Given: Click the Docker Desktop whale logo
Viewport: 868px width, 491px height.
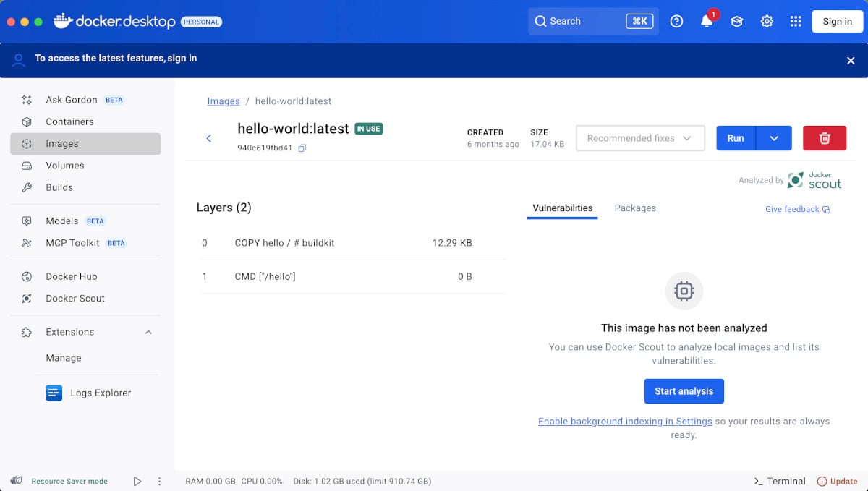Looking at the screenshot, I should coord(63,21).
